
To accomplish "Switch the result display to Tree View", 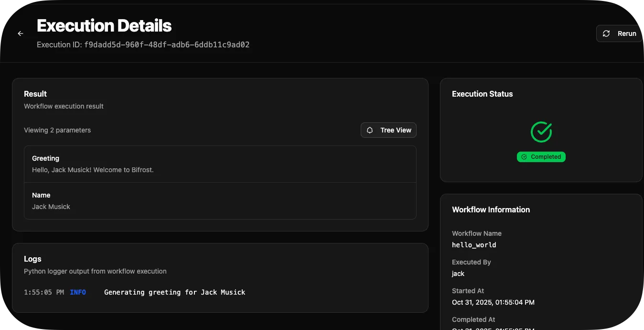I will point(388,130).
